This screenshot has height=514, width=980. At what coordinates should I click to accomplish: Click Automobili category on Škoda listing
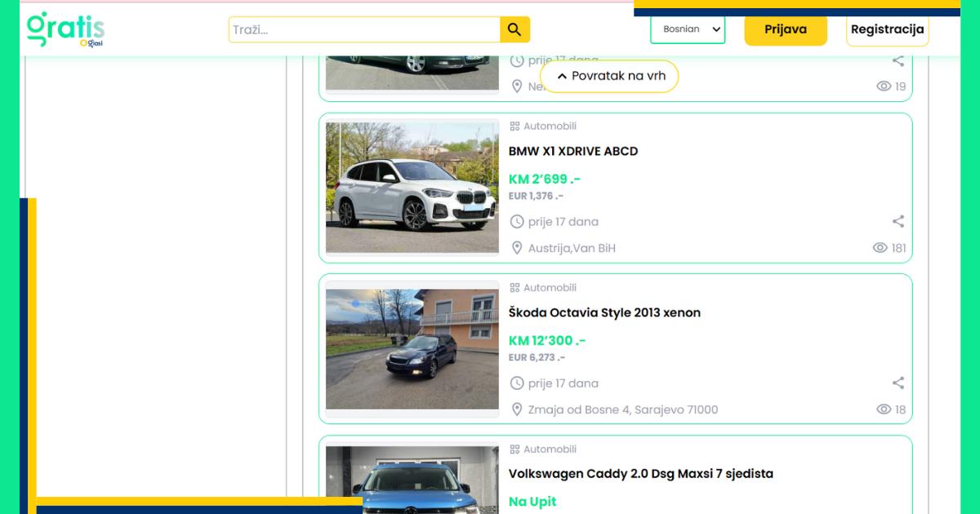(x=550, y=288)
